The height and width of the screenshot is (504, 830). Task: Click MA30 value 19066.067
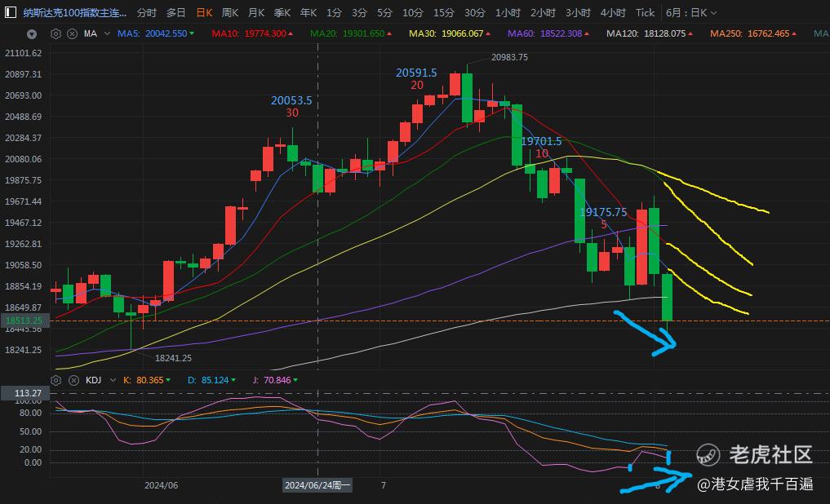point(463,33)
